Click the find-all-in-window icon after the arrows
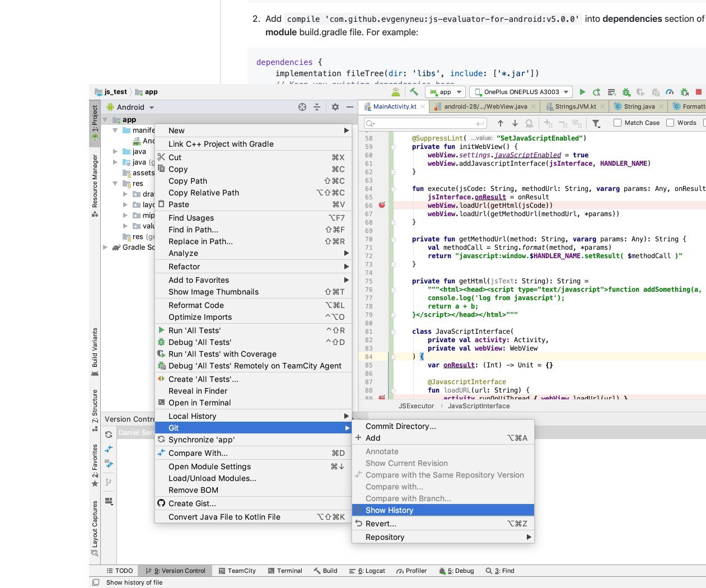The width and height of the screenshot is (706, 588). point(530,123)
